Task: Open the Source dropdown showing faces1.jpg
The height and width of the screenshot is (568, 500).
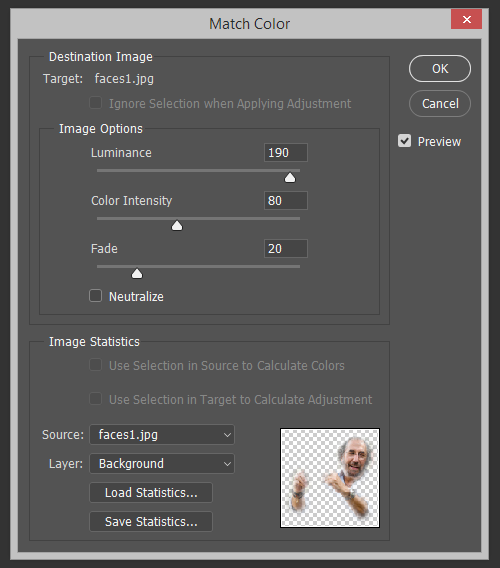Action: point(162,434)
